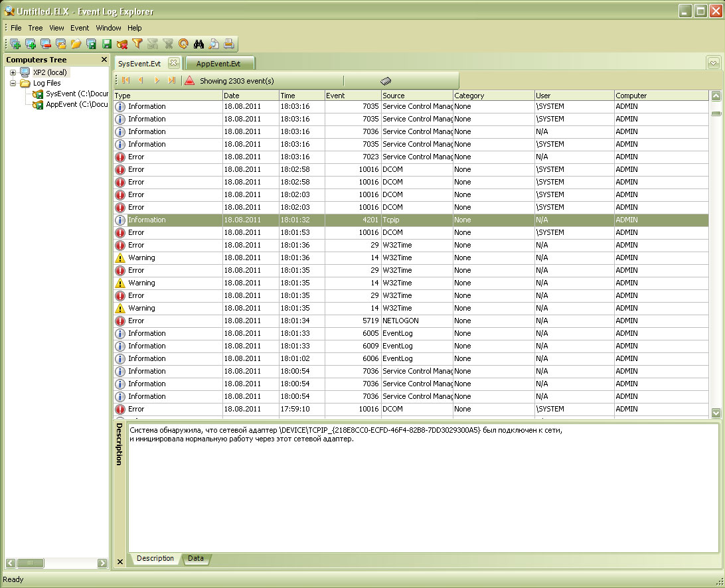
Task: Sort events by the Source column header
Action: pyautogui.click(x=416, y=96)
